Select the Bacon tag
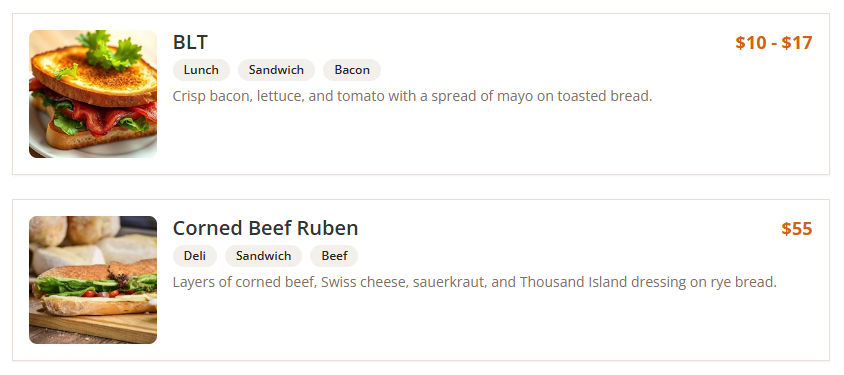Viewport: 844px width, 375px height. tap(352, 70)
